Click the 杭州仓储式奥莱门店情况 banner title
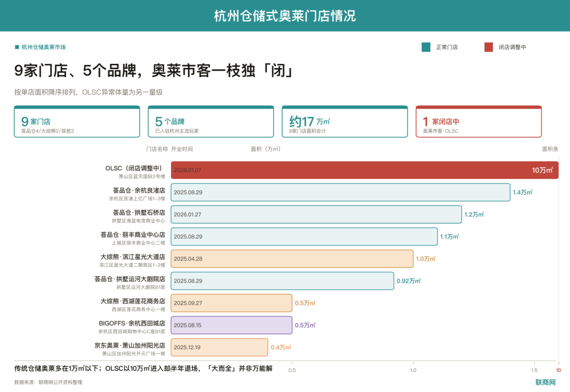Image resolution: width=570 pixels, height=392 pixels. [284, 16]
